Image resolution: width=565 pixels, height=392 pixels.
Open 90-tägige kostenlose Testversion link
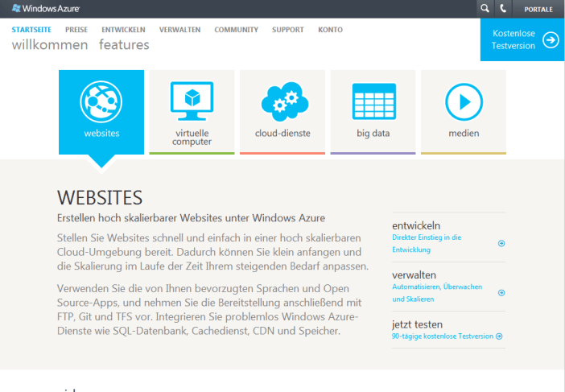coord(443,336)
